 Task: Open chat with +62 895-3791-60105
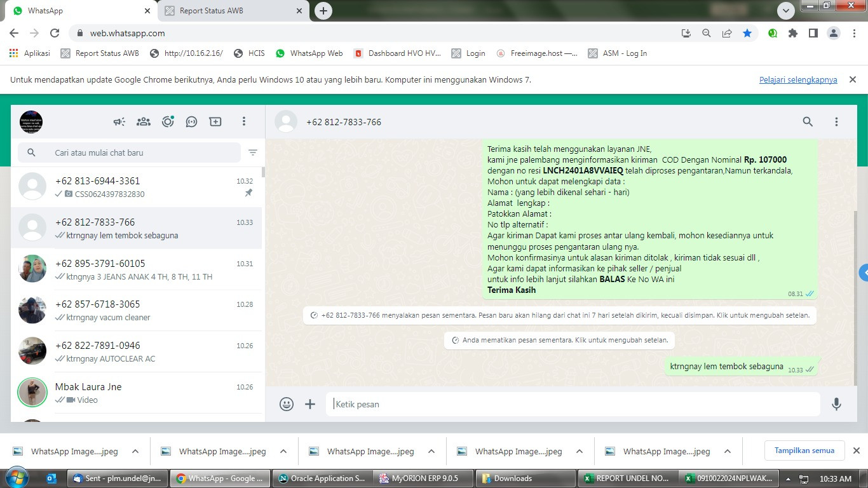136,269
